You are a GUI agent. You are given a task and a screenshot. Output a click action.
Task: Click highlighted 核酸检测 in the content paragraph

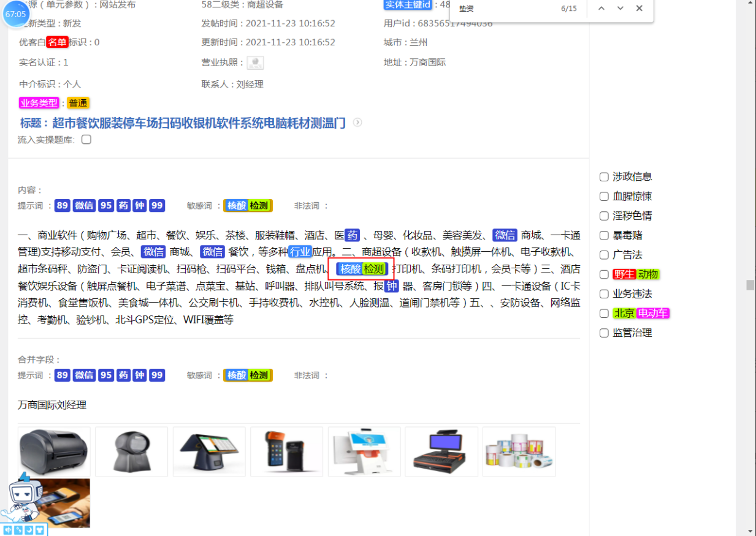tap(362, 269)
